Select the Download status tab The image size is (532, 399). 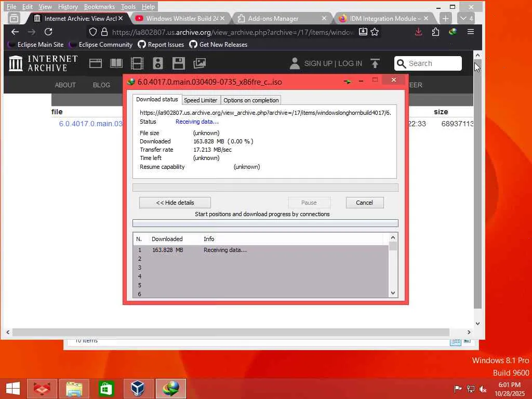click(157, 99)
